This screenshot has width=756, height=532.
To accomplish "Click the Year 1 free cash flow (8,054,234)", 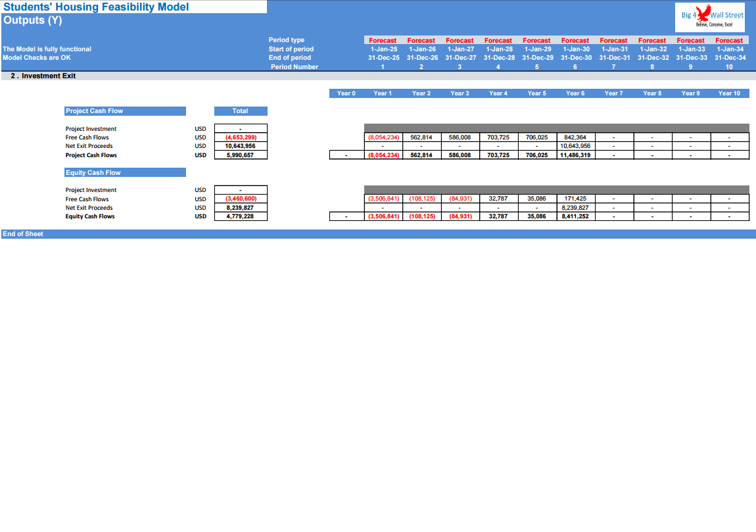I will (x=383, y=137).
